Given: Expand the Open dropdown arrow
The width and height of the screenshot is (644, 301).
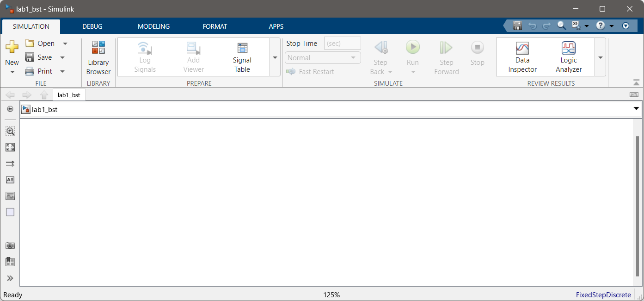Looking at the screenshot, I should click(65, 44).
